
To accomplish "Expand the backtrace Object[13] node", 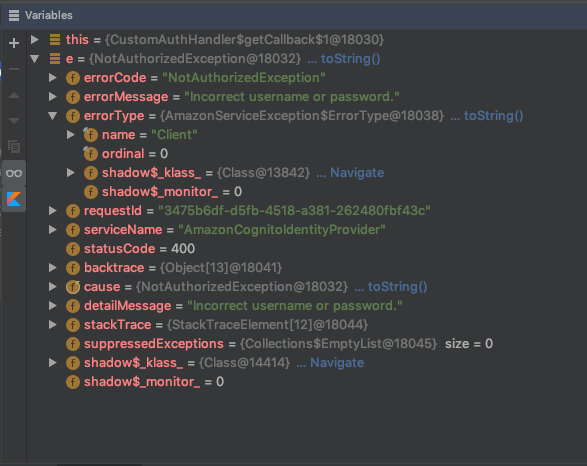I will 53,267.
